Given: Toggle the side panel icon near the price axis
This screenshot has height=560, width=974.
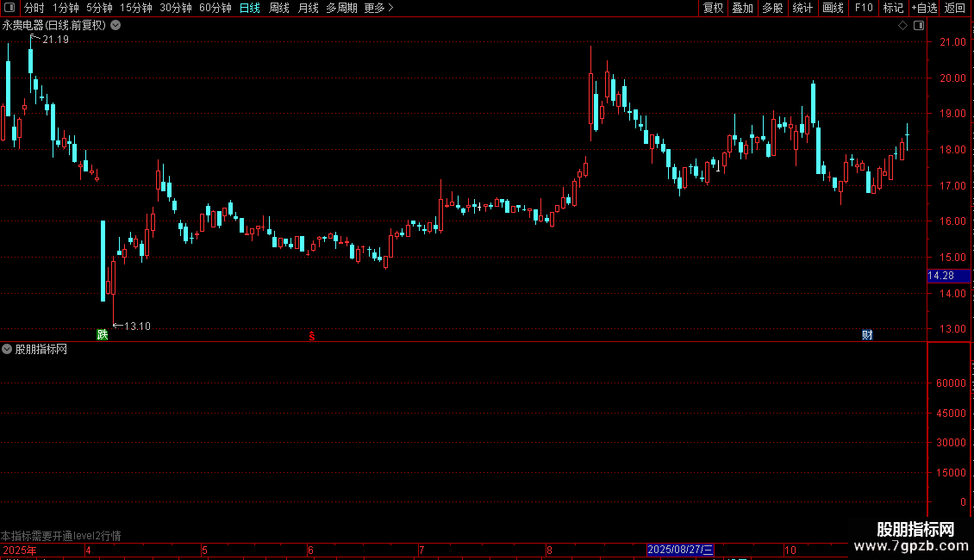Looking at the screenshot, I should (919, 26).
